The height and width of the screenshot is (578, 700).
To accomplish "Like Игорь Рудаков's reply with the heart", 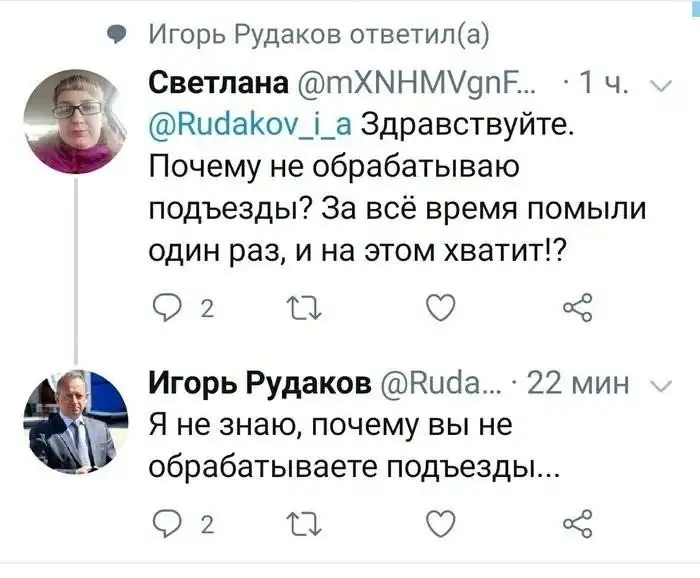I will click(x=442, y=524).
